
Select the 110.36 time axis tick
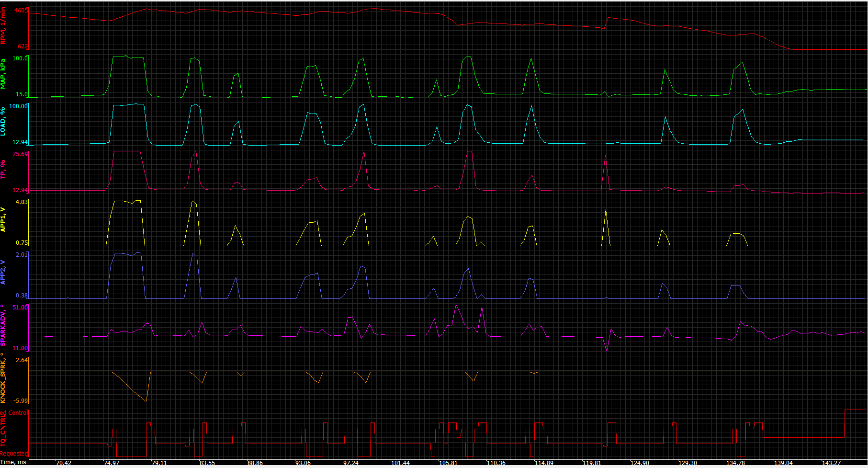(496, 463)
